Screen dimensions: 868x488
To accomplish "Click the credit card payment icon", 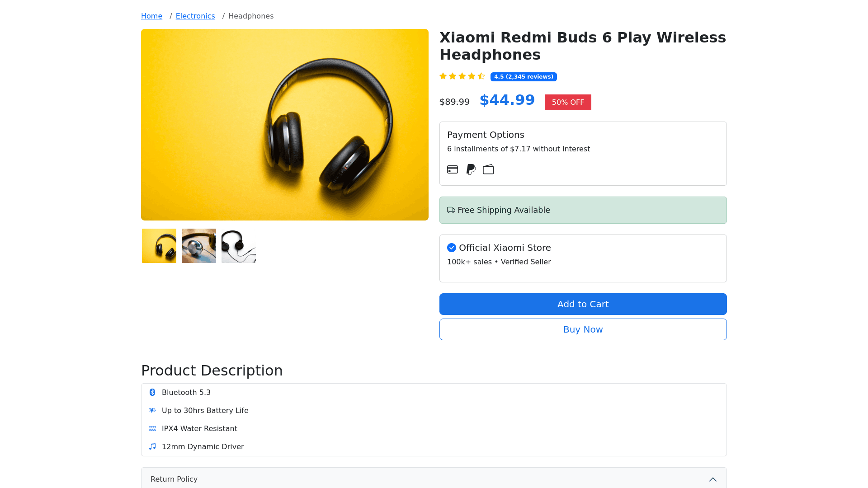I will tap(453, 169).
